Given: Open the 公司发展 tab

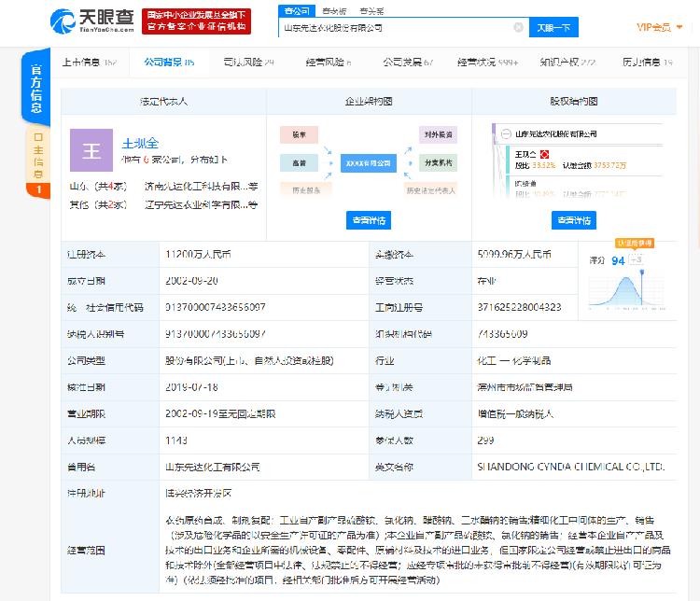Looking at the screenshot, I should [x=408, y=63].
